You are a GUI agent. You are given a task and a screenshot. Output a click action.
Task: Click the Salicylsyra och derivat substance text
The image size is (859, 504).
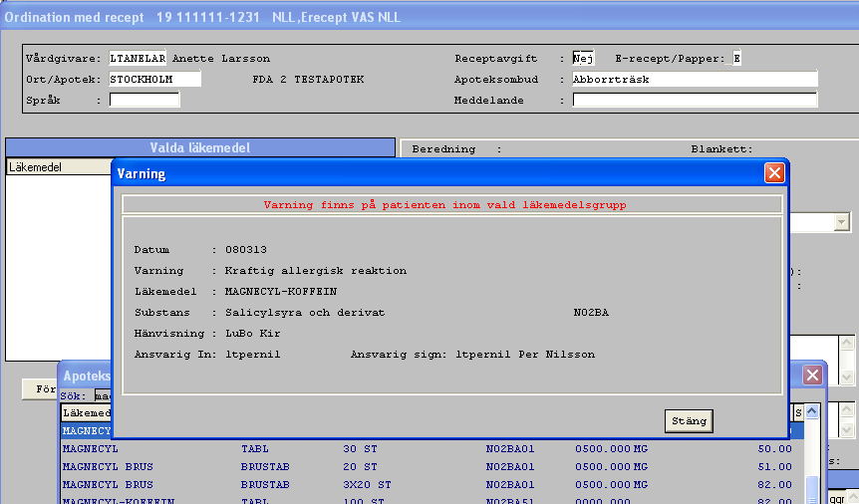[x=305, y=313]
